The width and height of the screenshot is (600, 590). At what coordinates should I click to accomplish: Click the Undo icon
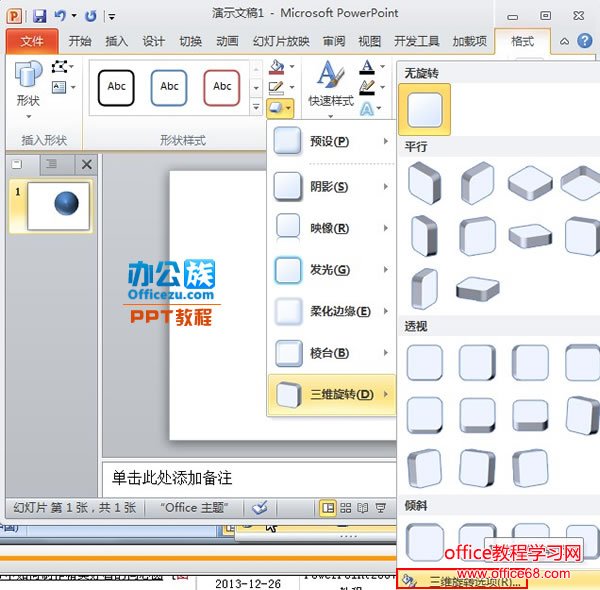60,16
